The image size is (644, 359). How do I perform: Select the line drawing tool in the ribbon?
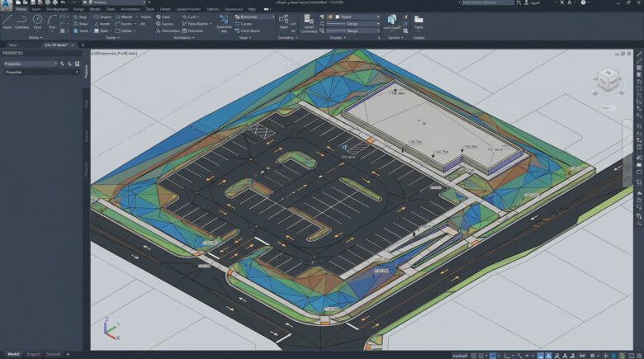pyautogui.click(x=7, y=21)
